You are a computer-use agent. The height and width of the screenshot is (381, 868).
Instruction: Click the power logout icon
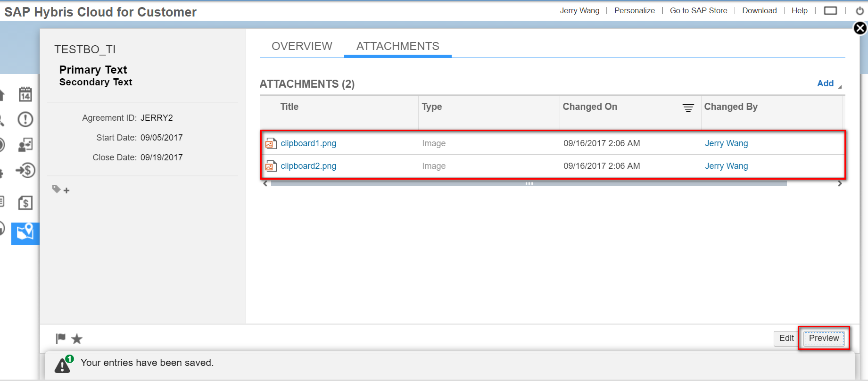point(860,10)
